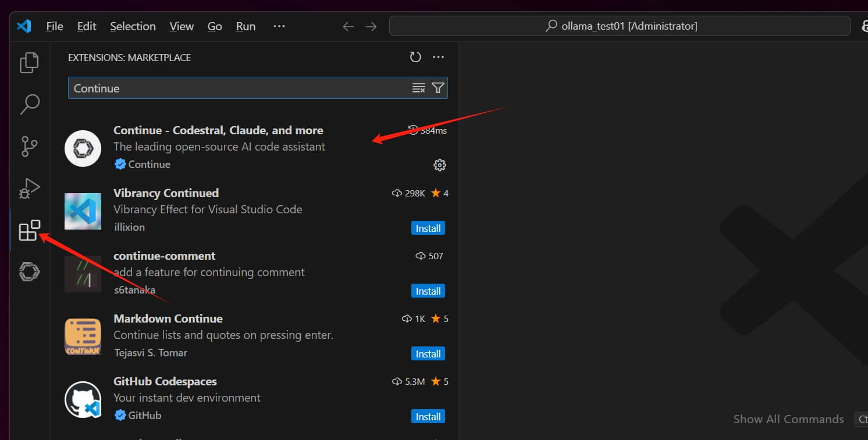Open the File menu
This screenshot has height=440, width=868.
[x=54, y=26]
